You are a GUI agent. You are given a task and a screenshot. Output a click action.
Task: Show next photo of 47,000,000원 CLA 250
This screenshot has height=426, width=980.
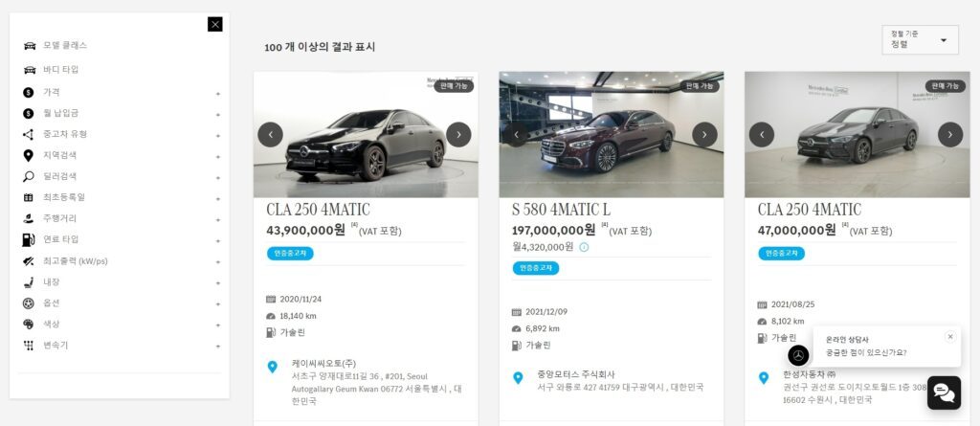pos(950,134)
